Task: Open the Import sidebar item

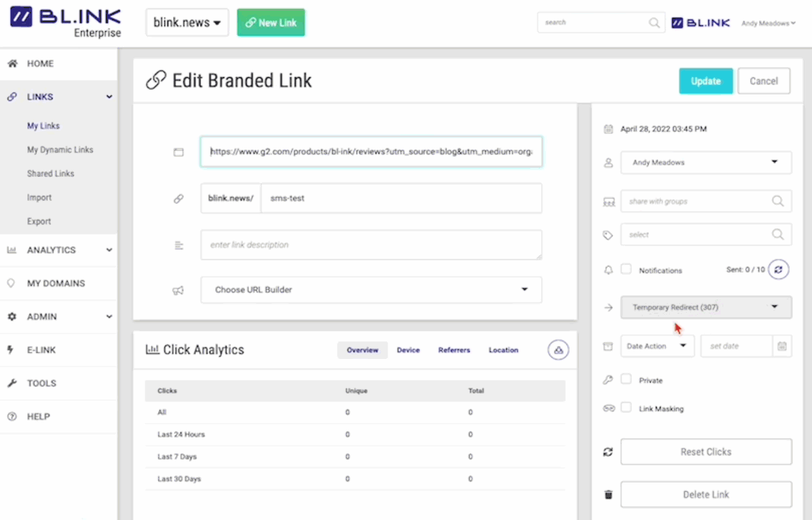Action: (39, 198)
